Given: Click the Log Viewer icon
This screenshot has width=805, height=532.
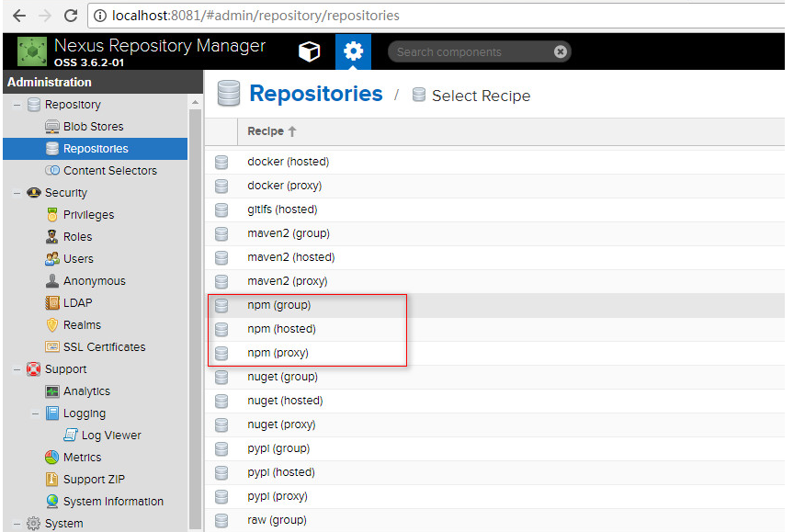Looking at the screenshot, I should click(x=71, y=435).
